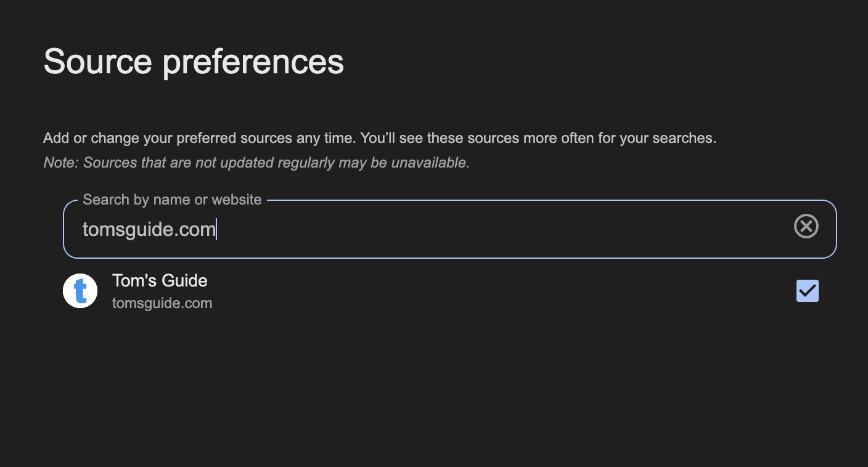The height and width of the screenshot is (467, 868).
Task: Click the "Search by name or website" label
Action: pos(172,200)
